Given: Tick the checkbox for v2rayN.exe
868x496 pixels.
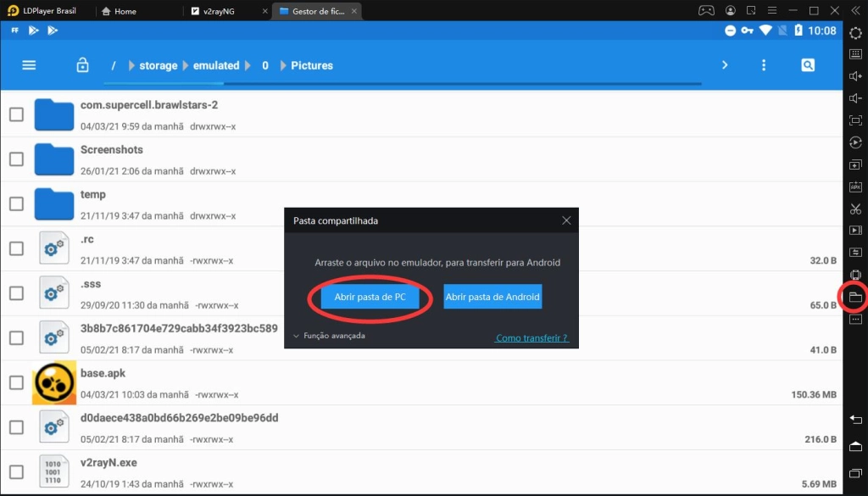Looking at the screenshot, I should click(16, 471).
